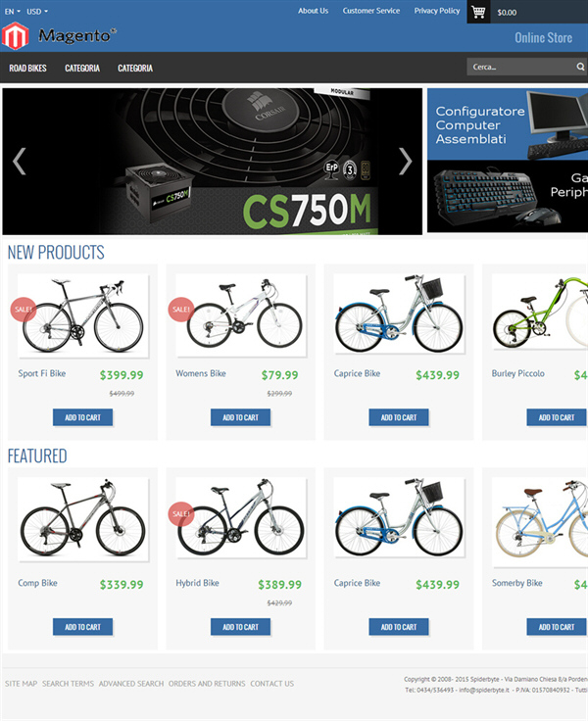Add Sport Fi Bike to cart
The height and width of the screenshot is (721, 588).
(x=83, y=417)
